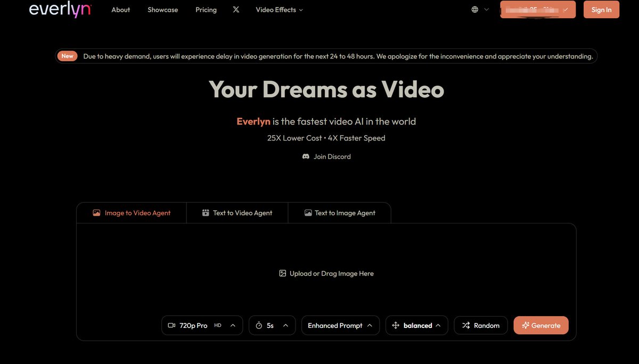Click the picture icon in Image to Video tab
The image size is (639, 364).
click(x=96, y=212)
